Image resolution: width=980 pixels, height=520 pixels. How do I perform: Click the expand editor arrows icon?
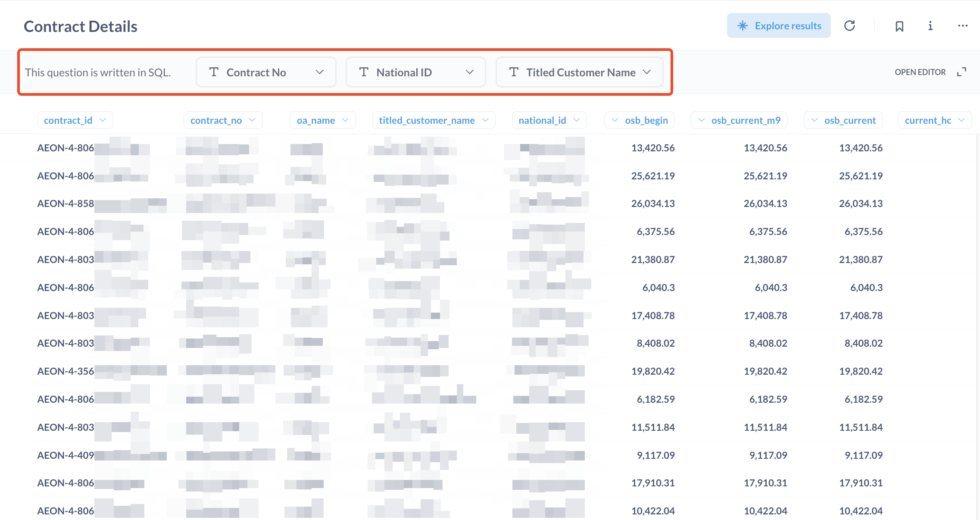tap(961, 72)
